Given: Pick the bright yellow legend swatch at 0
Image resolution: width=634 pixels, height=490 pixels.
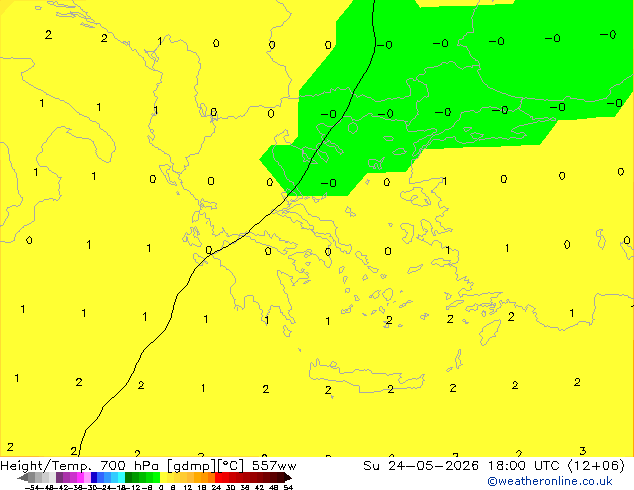Looking at the screenshot, I should [163, 477].
